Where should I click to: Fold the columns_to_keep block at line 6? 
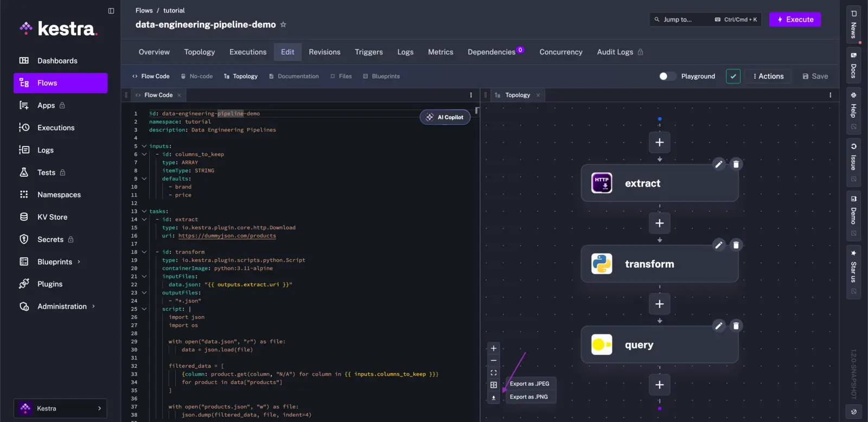(144, 155)
